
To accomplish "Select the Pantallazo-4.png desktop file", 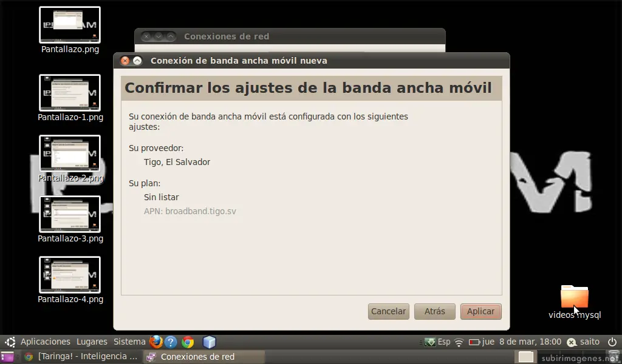I will click(x=70, y=280).
